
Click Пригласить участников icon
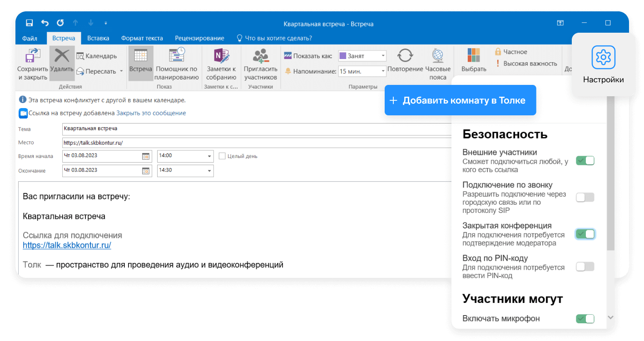point(260,56)
